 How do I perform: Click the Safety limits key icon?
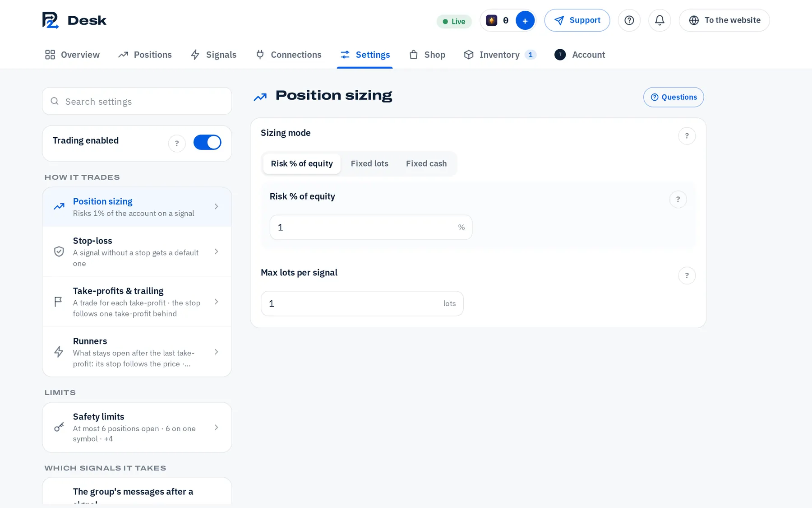coord(59,427)
